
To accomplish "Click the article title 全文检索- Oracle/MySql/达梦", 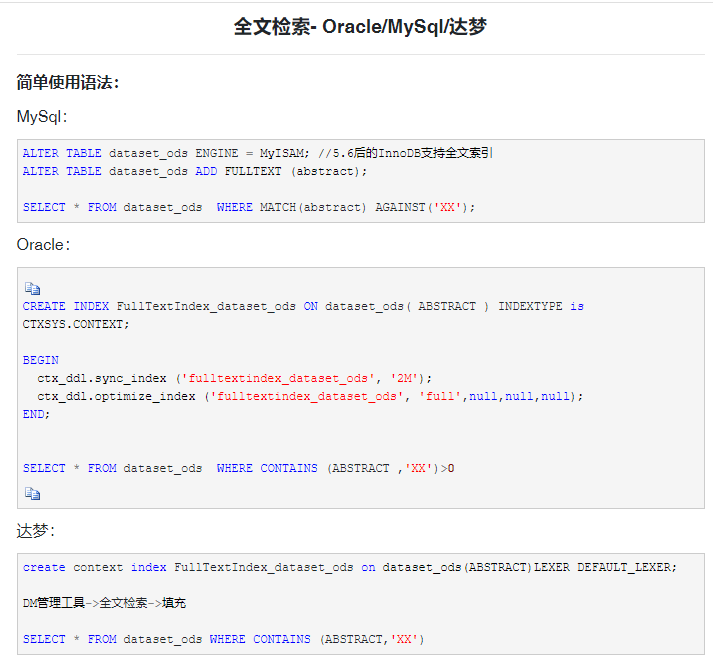I will 360,26.
